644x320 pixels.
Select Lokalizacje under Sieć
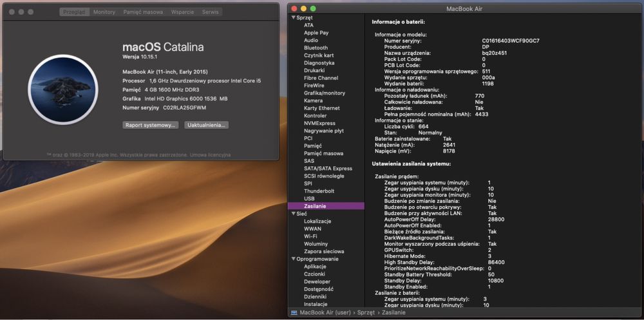point(317,221)
